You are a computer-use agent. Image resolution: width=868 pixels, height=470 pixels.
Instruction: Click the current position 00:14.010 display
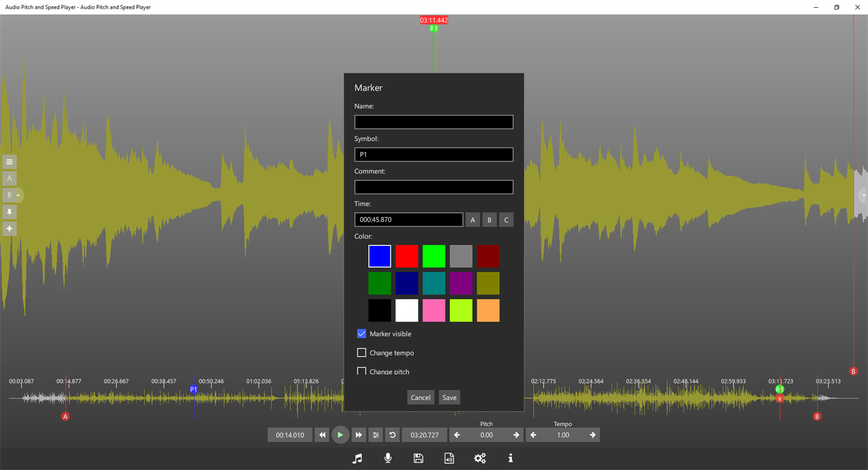[290, 435]
